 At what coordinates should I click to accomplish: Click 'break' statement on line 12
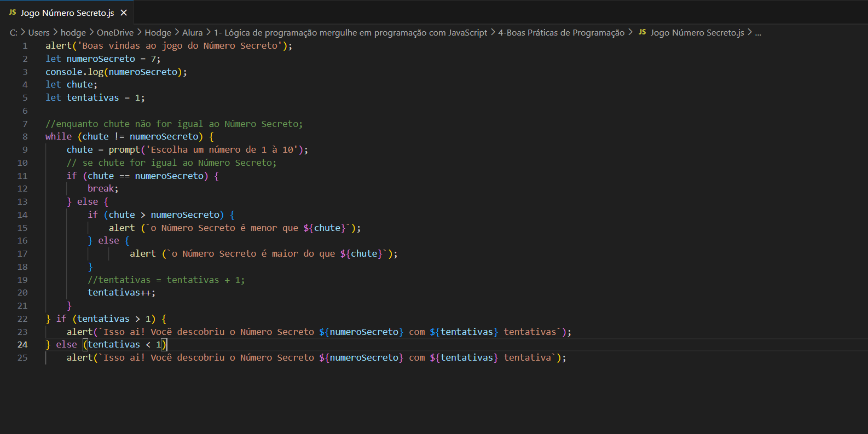point(101,189)
